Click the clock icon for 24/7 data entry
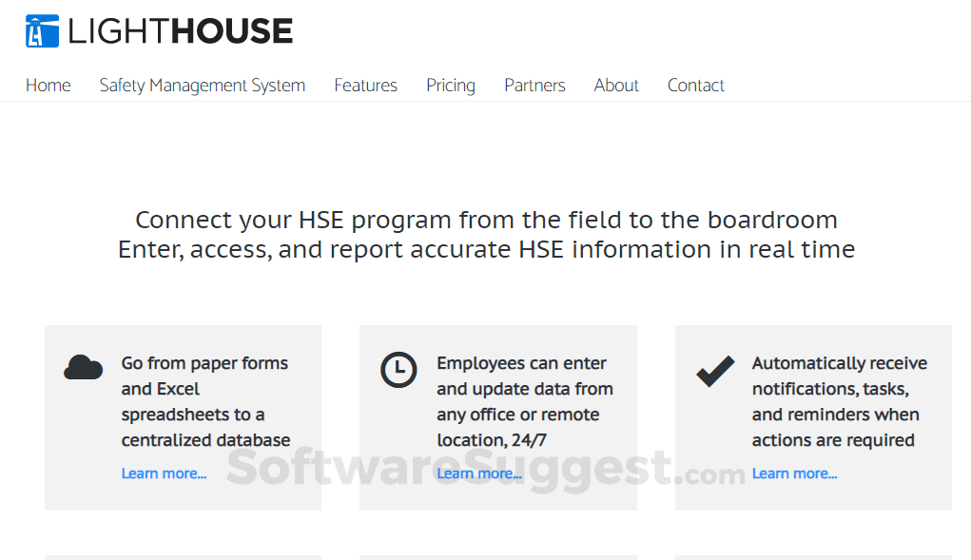Screen dimensions: 971x560 [x=398, y=371]
